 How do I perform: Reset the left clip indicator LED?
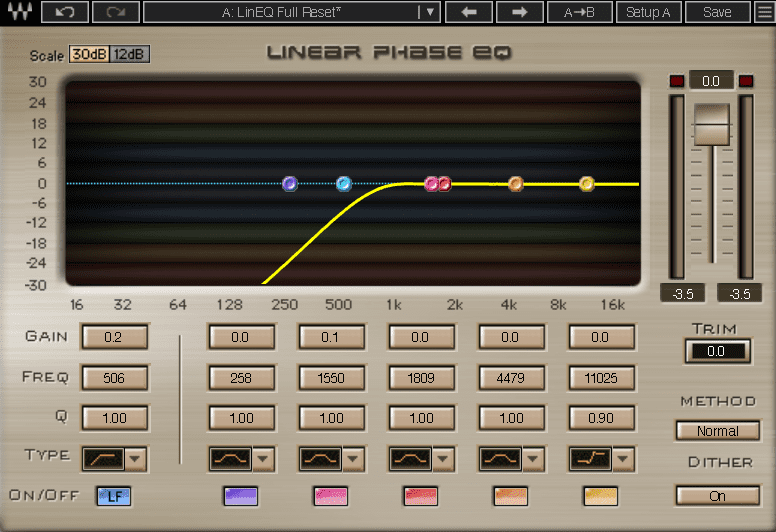point(677,81)
